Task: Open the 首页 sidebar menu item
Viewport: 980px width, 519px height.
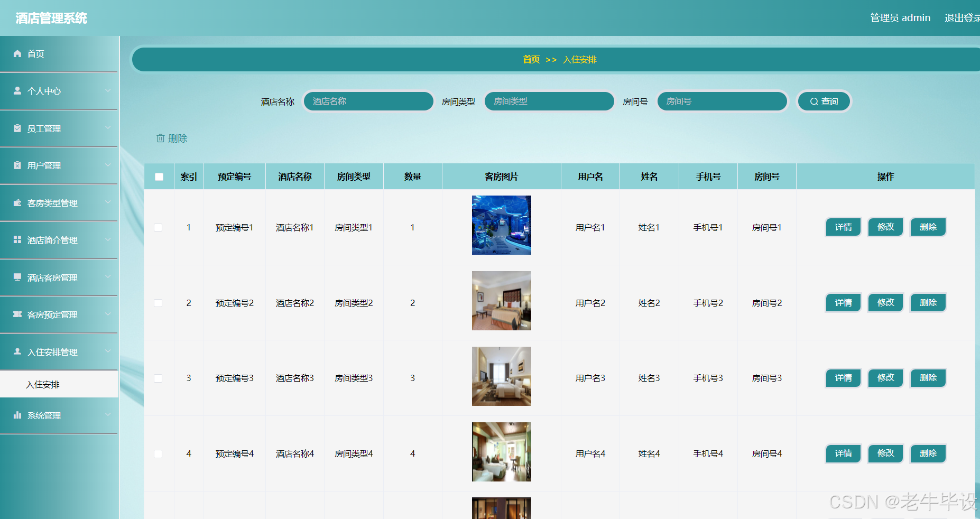Action: 59,54
